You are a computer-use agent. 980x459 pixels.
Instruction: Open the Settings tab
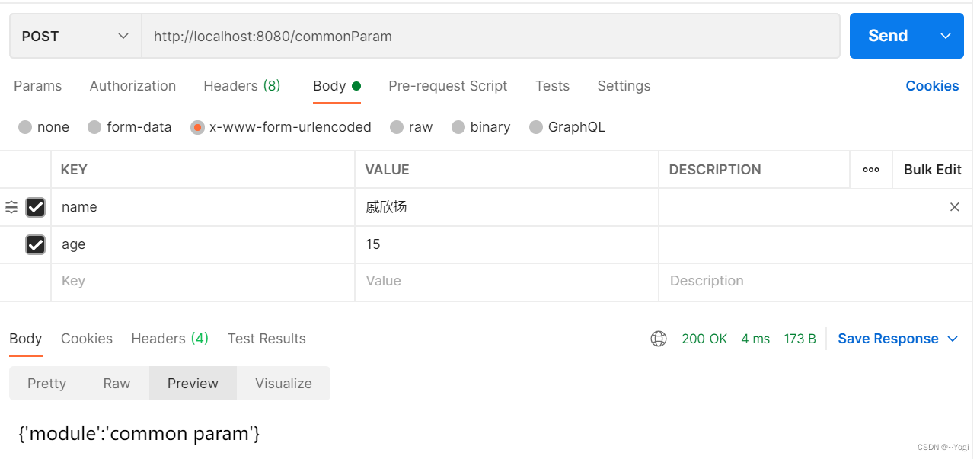click(624, 86)
